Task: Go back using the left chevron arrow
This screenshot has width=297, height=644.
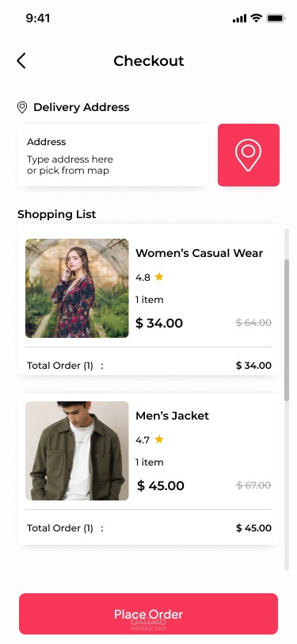Action: [x=21, y=61]
